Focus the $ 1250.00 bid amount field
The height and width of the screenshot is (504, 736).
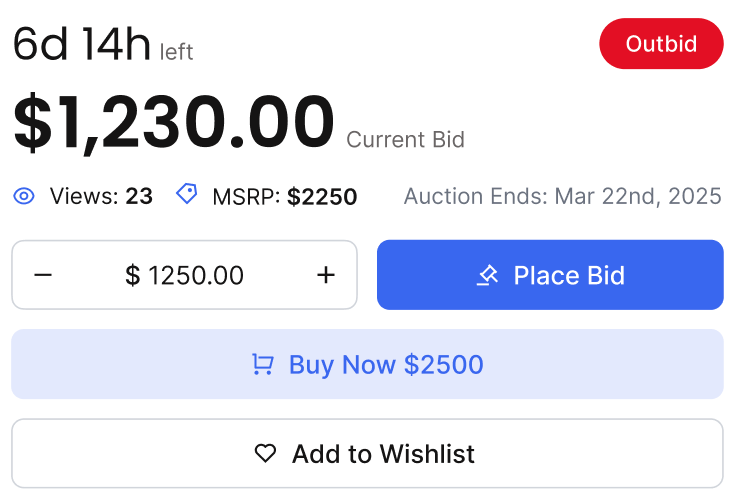click(x=184, y=275)
